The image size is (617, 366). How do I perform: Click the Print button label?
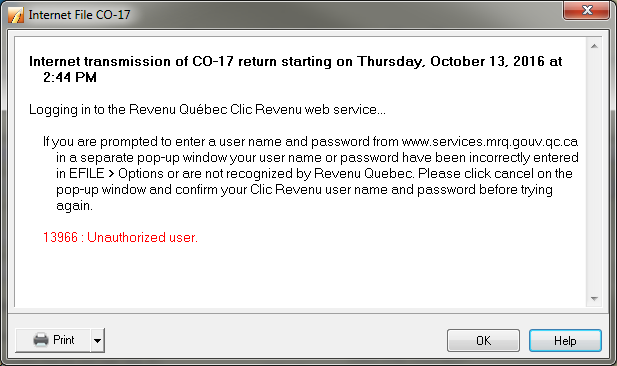pyautogui.click(x=64, y=340)
